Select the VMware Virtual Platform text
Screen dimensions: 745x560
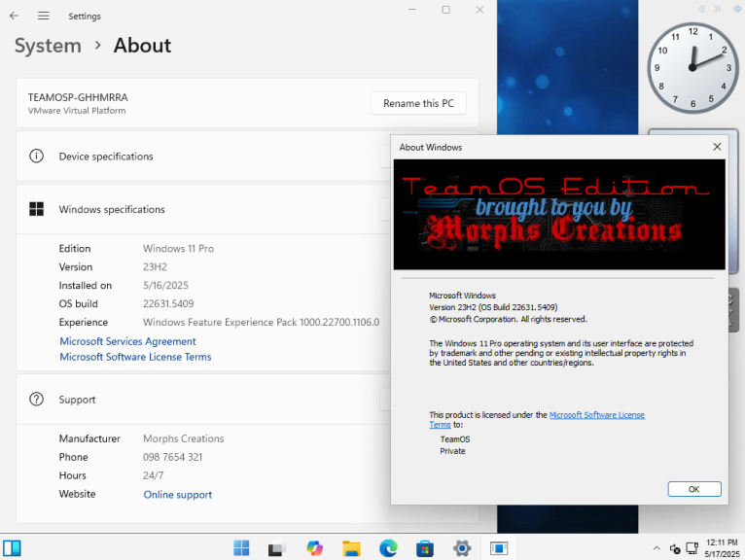pyautogui.click(x=77, y=111)
